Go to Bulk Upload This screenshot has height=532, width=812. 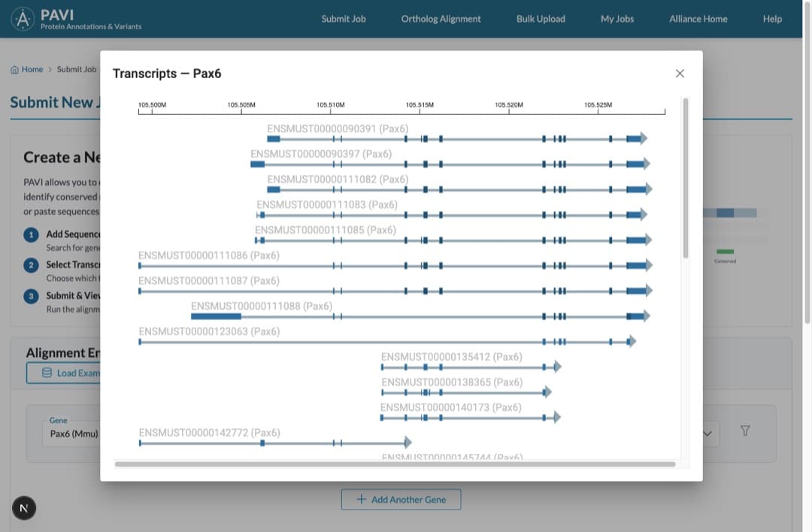click(x=541, y=19)
